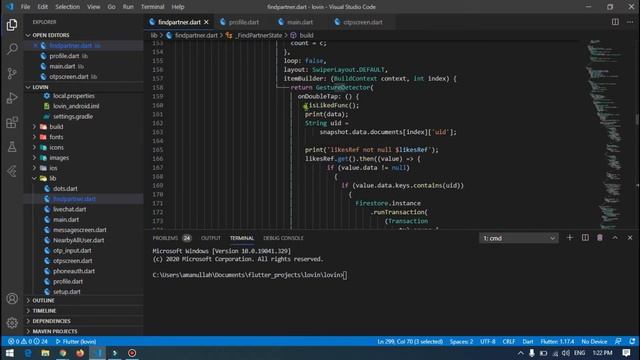Open Windows action center notifications
Viewport: 640px width, 360px height.
pos(627,353)
